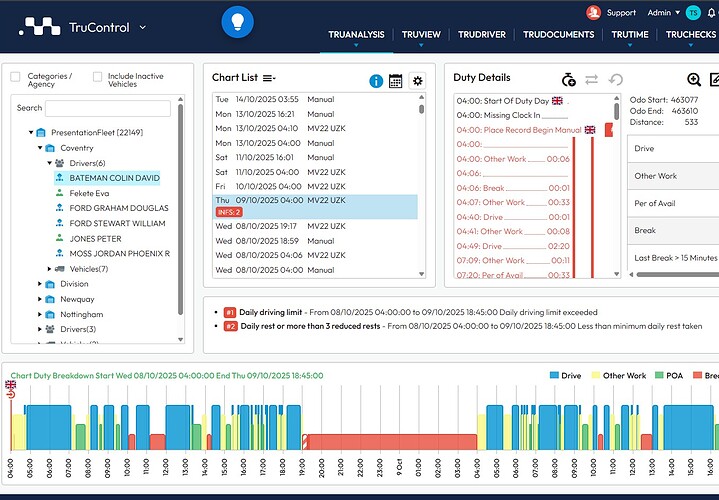The image size is (719, 500).
Task: Click the UK flag above the duty chart
Action: [11, 384]
